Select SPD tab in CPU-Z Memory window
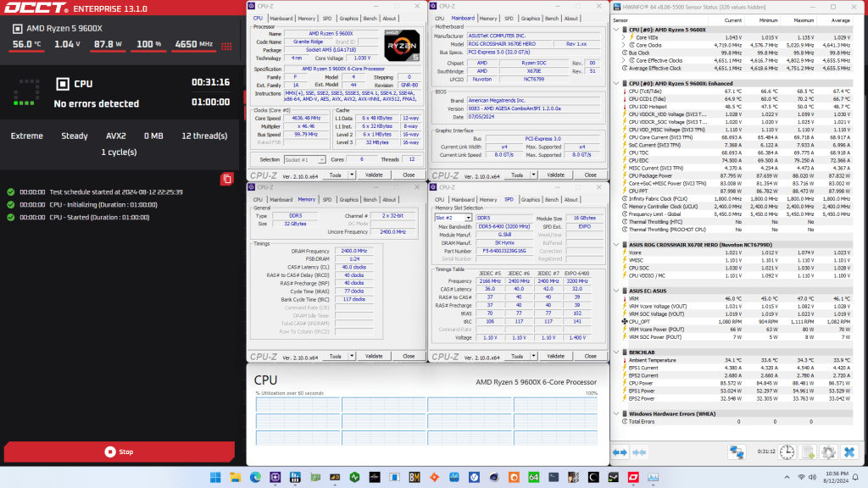Image resolution: width=868 pixels, height=488 pixels. (x=327, y=200)
